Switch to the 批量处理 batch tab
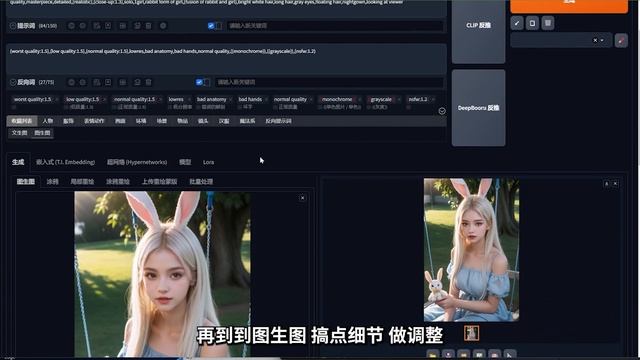640x360 pixels. [x=201, y=182]
